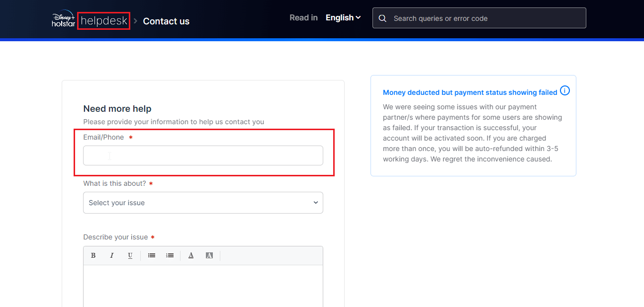The height and width of the screenshot is (307, 644).
Task: Insert bulleted list in editor
Action: click(152, 255)
